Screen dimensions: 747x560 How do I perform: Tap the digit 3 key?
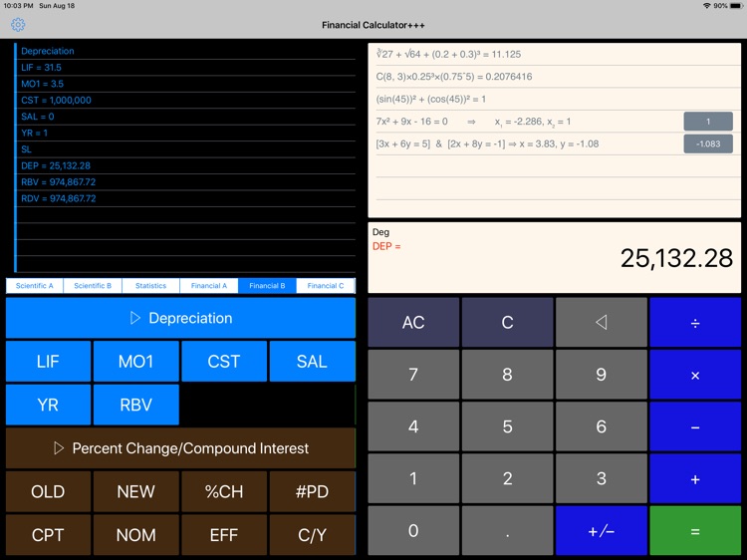pos(602,478)
